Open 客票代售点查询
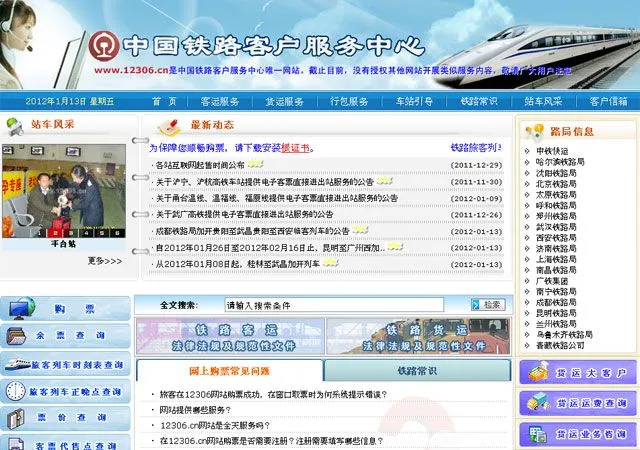Image resolution: width=640 pixels, height=450 pixels. pos(65,443)
